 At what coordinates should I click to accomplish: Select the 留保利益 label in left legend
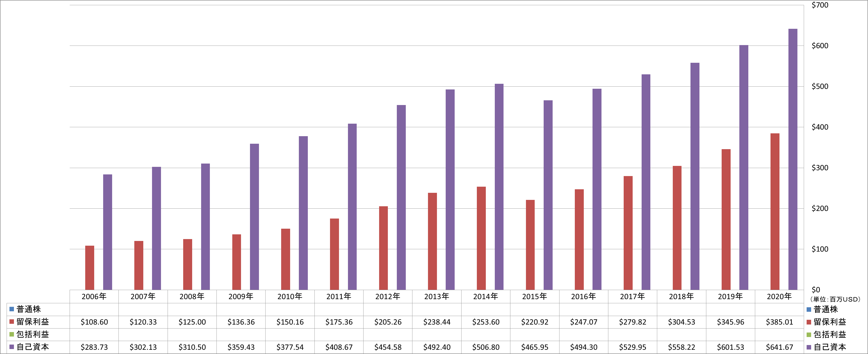coord(33,322)
